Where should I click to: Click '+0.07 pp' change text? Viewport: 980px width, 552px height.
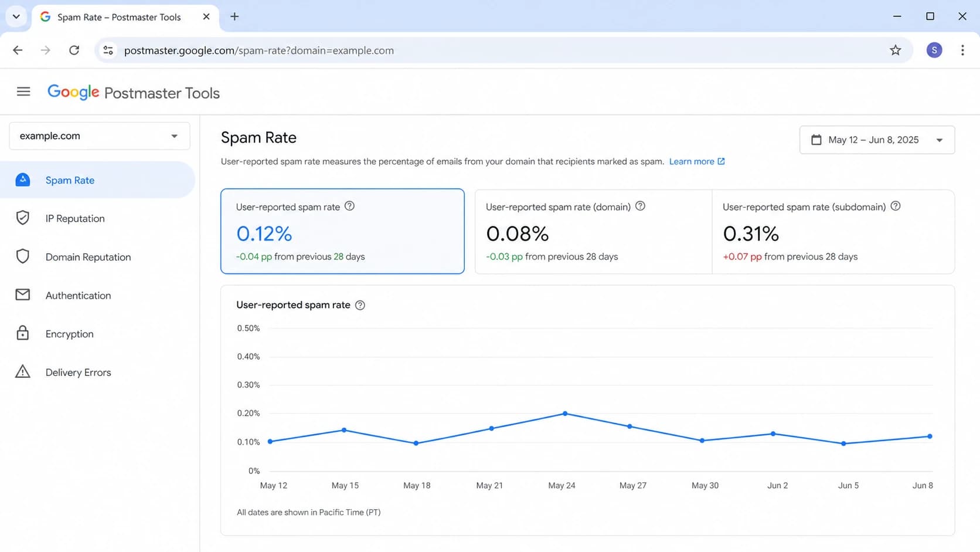[742, 257]
